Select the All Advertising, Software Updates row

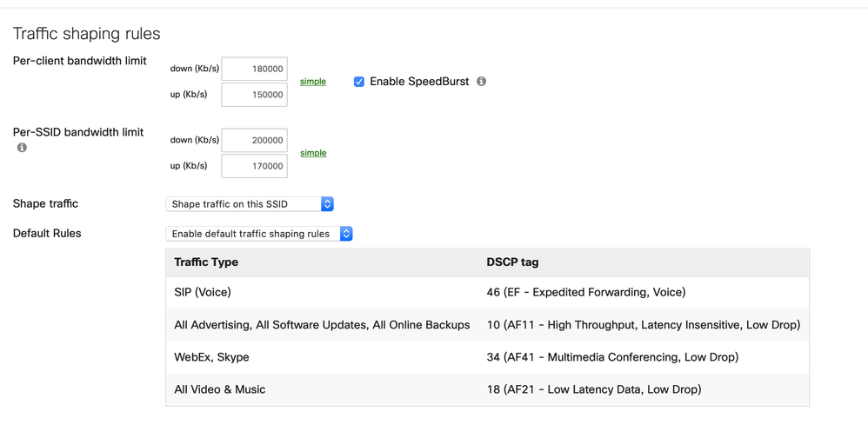coord(487,325)
